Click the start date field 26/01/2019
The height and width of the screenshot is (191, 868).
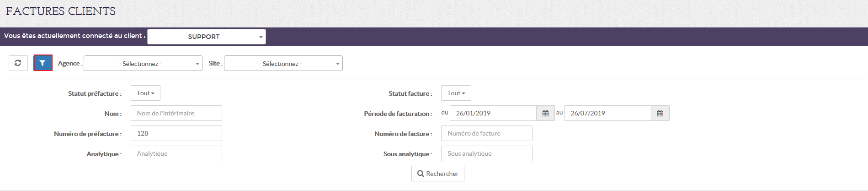(x=493, y=113)
